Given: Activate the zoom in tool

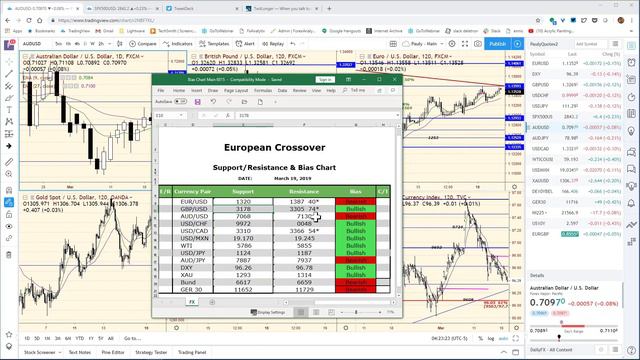Looking at the screenshot, I should [x=9, y=174].
